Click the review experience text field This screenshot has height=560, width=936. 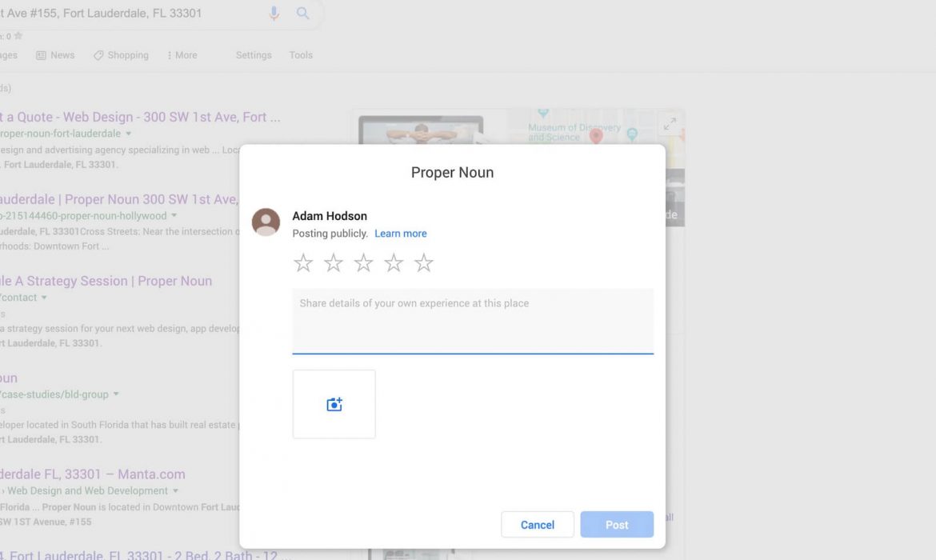(x=473, y=321)
